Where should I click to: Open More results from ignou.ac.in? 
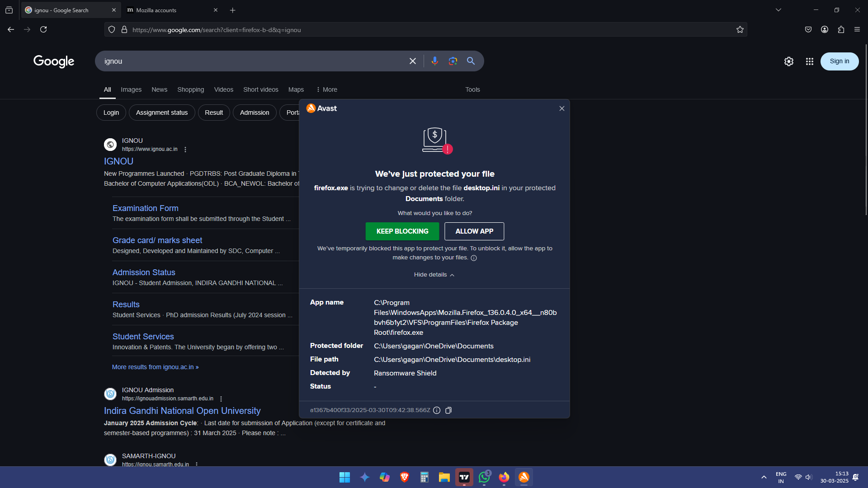click(x=156, y=367)
